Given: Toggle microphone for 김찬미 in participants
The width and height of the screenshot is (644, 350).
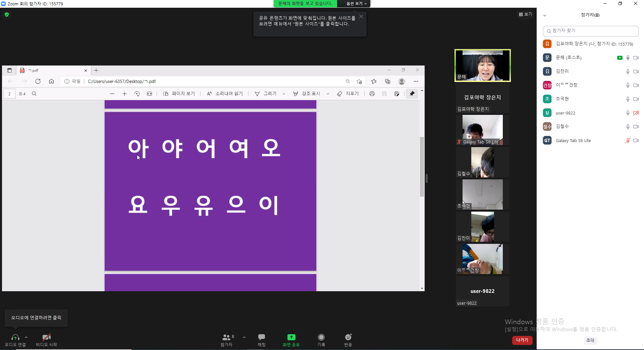Looking at the screenshot, I should [x=628, y=72].
